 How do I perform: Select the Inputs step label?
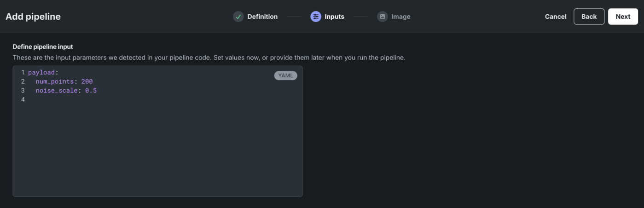[335, 17]
